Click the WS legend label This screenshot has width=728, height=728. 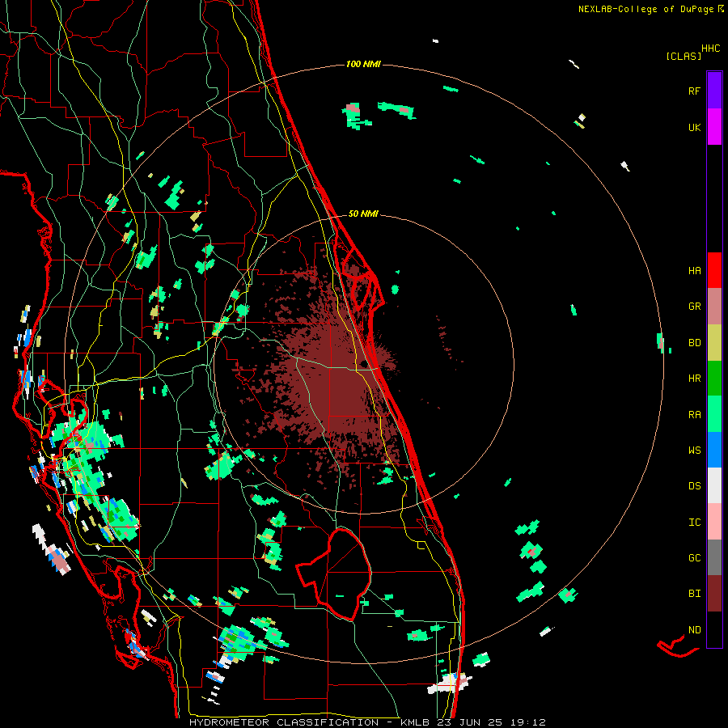coord(694,450)
